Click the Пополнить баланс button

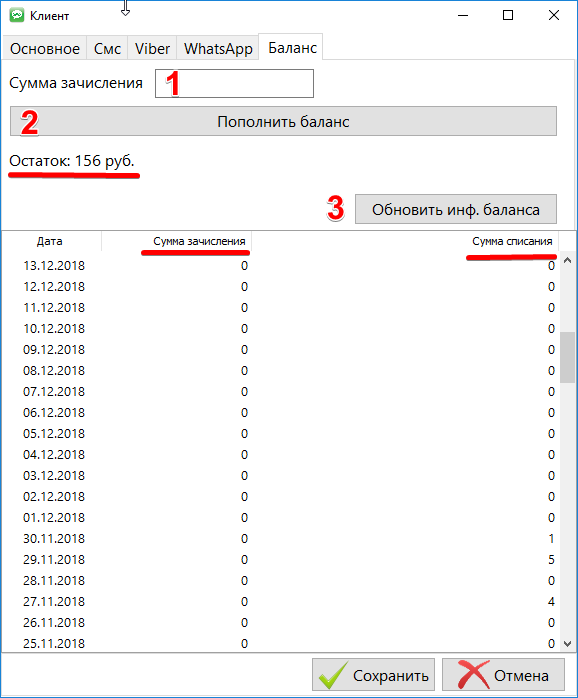pos(283,121)
